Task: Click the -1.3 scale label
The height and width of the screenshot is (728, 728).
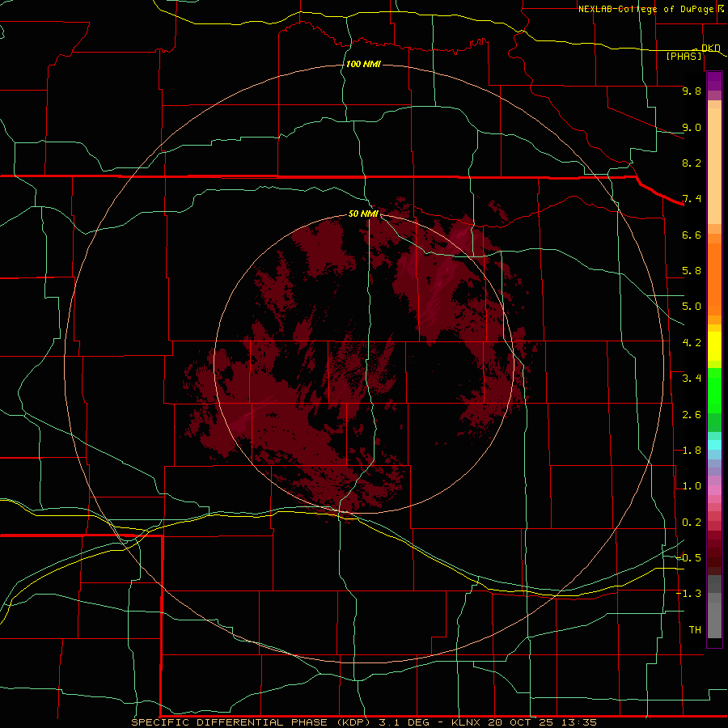Action: [689, 594]
